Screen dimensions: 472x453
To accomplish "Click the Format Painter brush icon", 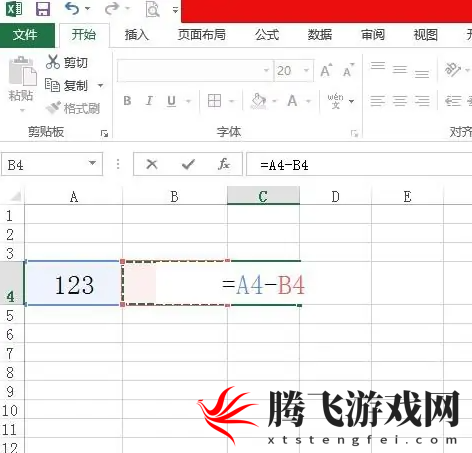I will click(53, 107).
